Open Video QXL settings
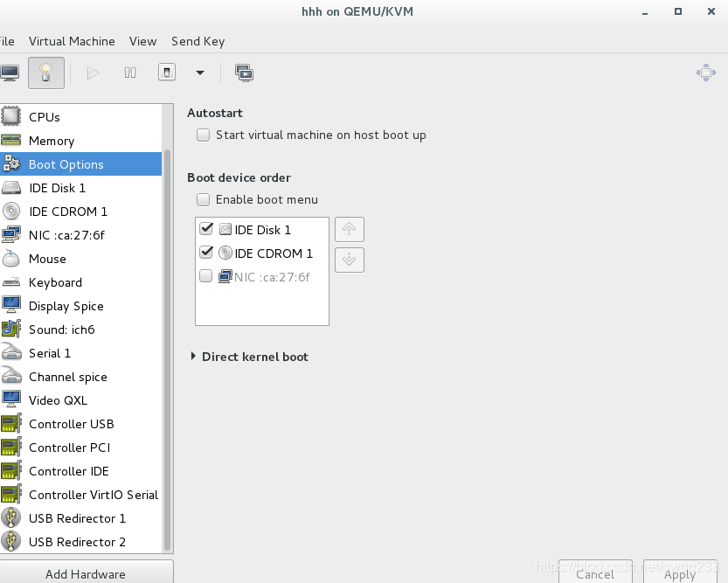This screenshot has width=728, height=583. click(x=80, y=400)
